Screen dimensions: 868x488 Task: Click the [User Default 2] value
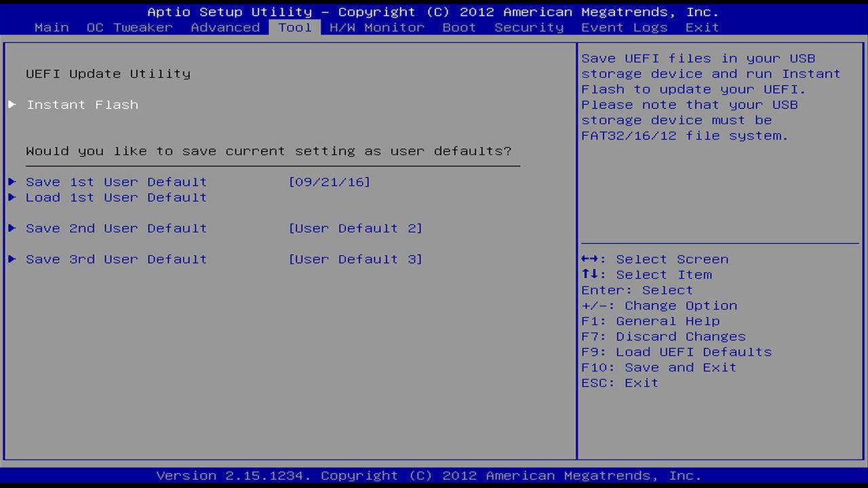click(x=355, y=228)
